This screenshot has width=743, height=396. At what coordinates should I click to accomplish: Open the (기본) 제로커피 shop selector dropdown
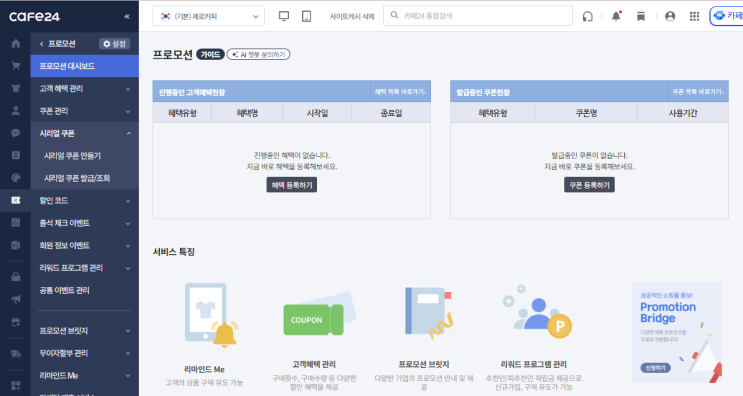coord(208,16)
